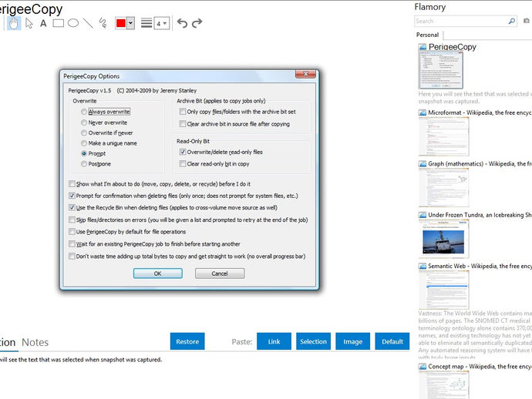Click the Default paste button
532x399 pixels.
click(392, 341)
